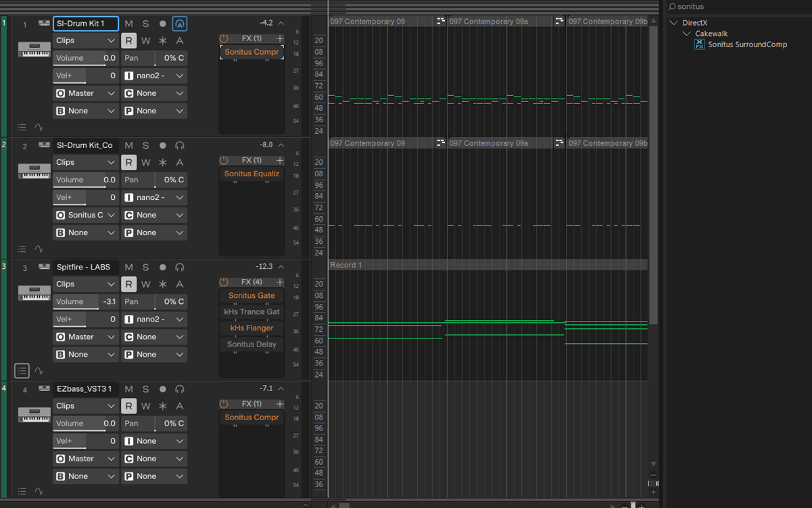This screenshot has height=508, width=812.
Task: Open the nano2 input dropdown on track 3
Action: coord(154,320)
